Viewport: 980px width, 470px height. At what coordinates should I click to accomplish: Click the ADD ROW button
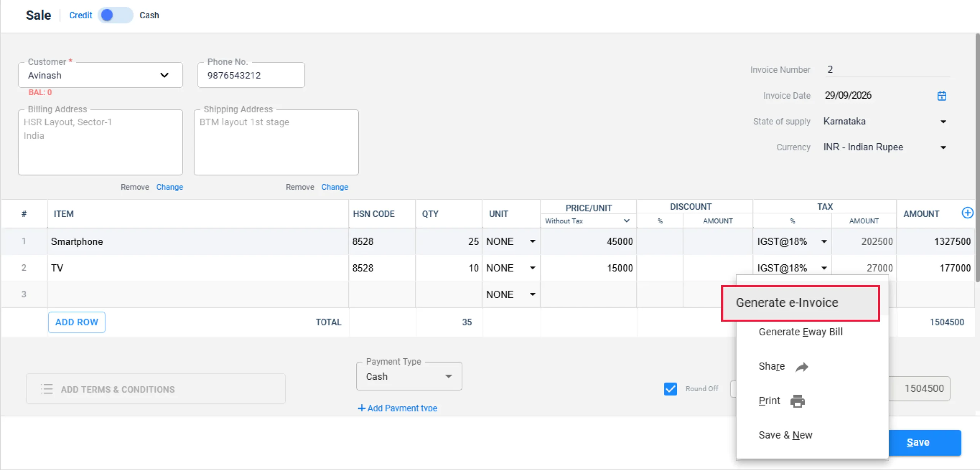(77, 322)
